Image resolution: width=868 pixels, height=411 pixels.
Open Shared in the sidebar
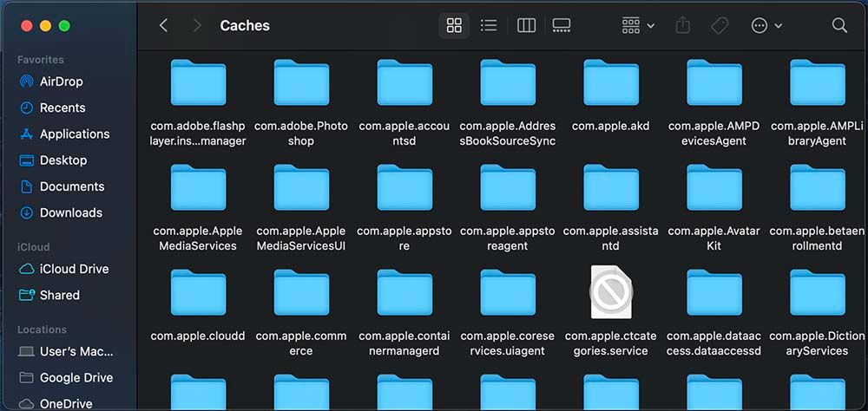pyautogui.click(x=49, y=295)
